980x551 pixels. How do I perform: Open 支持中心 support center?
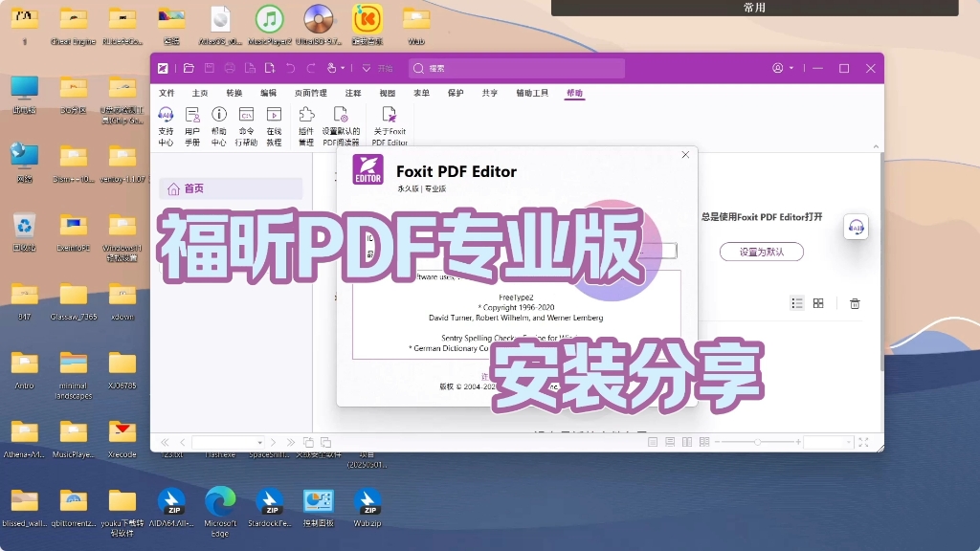coord(166,126)
